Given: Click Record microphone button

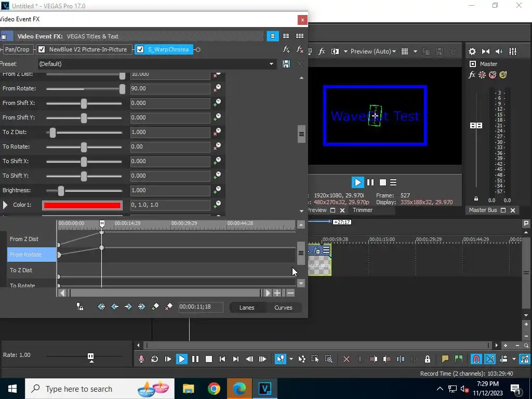Looking at the screenshot, I should coord(141,359).
